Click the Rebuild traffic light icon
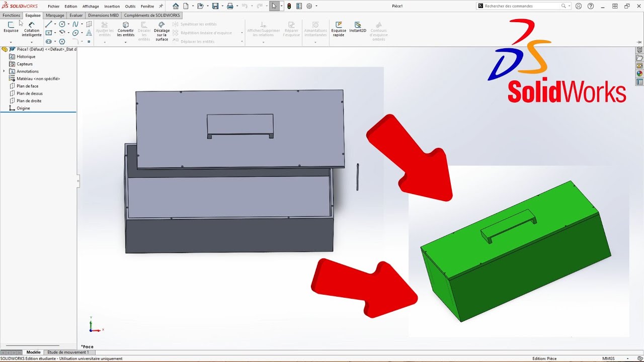The width and height of the screenshot is (644, 362). pos(289,6)
